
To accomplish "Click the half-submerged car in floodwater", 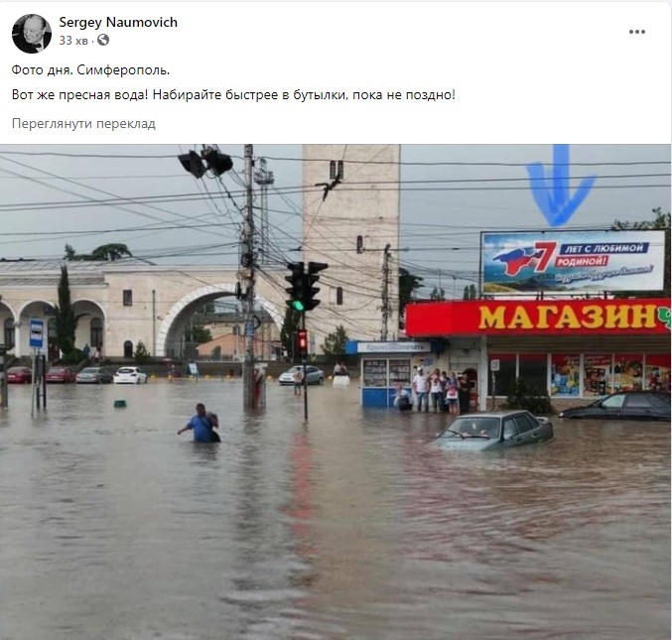I will [x=492, y=431].
